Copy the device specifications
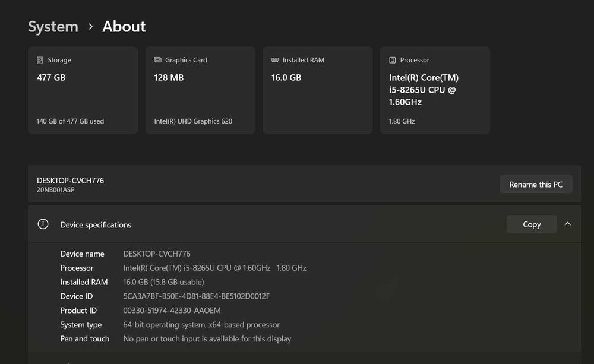The width and height of the screenshot is (594, 364). pos(532,224)
